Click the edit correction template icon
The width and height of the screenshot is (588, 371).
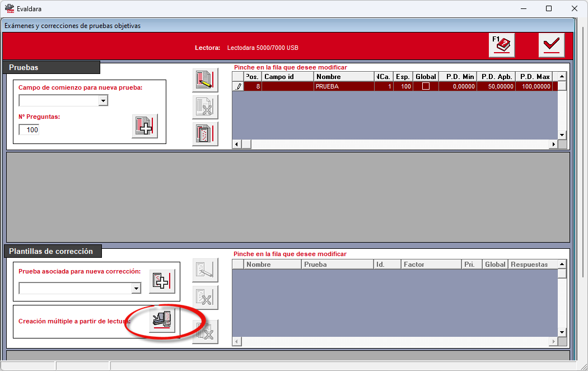point(205,270)
